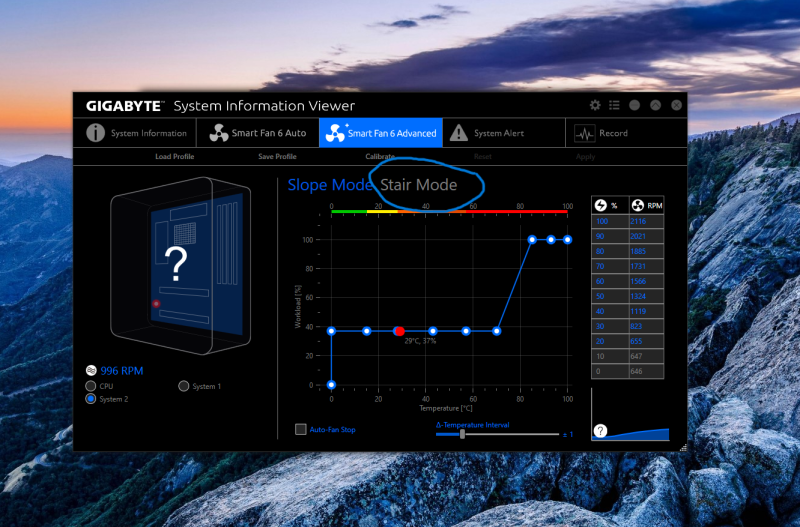Click the 80 percent row in table
Screen dimensions: 800x527
pyautogui.click(x=628, y=251)
